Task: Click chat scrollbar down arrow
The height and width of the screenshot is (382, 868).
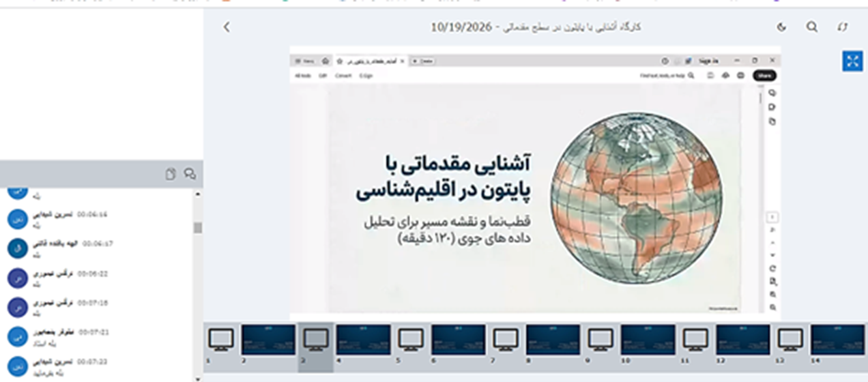Action: [198, 379]
